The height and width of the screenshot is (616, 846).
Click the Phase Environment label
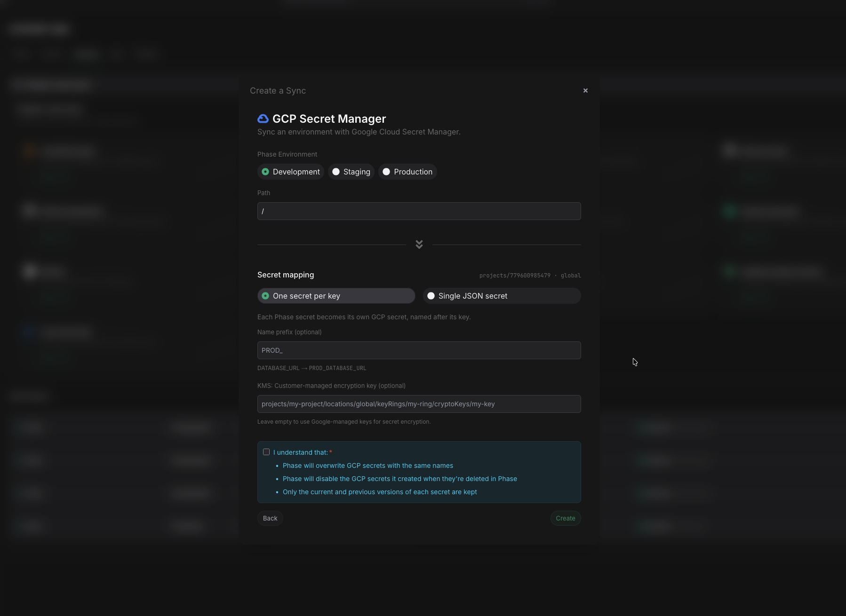click(287, 154)
